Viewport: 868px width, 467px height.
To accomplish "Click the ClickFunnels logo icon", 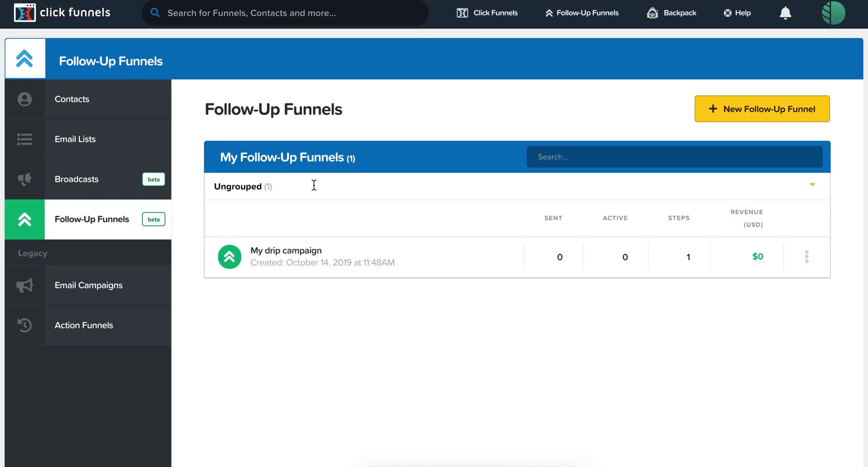I will pos(24,13).
